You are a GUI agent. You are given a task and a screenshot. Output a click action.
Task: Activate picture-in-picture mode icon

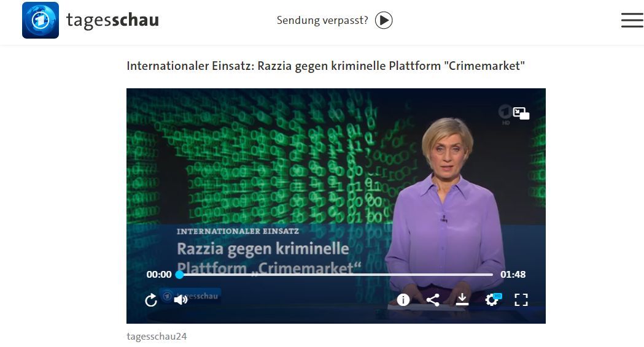(x=521, y=113)
